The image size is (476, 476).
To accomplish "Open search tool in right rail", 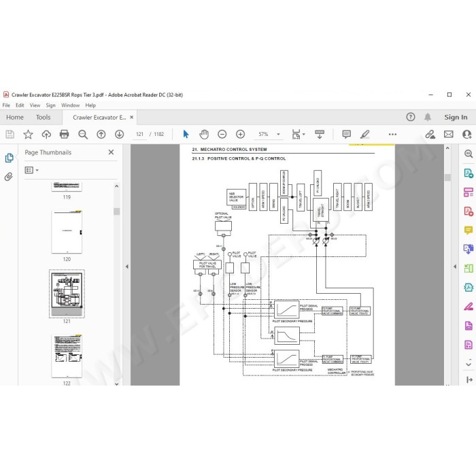I will pyautogui.click(x=469, y=154).
